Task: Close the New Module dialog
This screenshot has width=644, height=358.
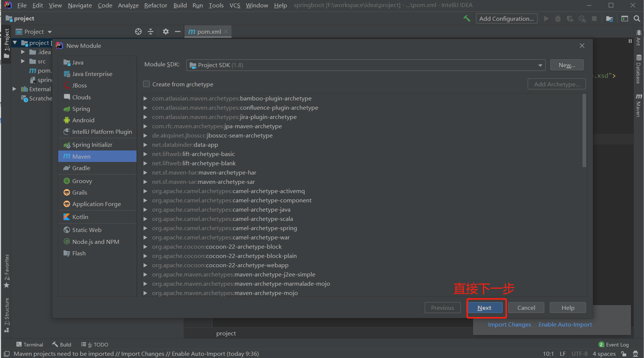Action: [x=582, y=46]
